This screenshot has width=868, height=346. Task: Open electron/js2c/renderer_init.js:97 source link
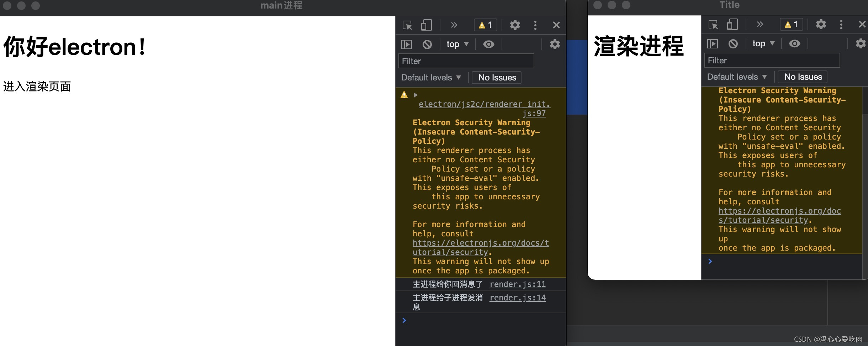[484, 109]
